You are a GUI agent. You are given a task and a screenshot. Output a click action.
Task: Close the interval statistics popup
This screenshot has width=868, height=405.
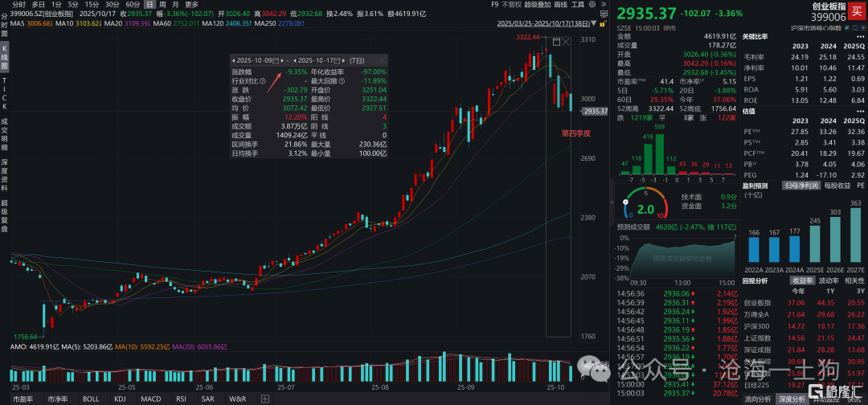click(383, 61)
